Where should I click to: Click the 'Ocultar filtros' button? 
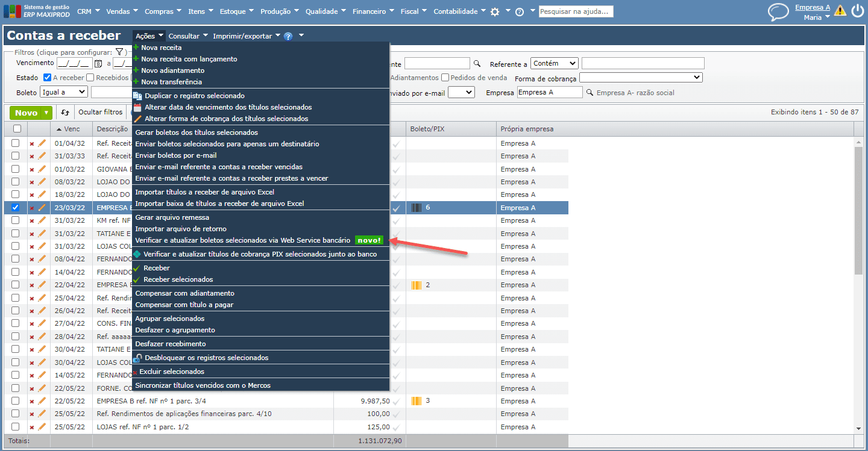click(100, 113)
